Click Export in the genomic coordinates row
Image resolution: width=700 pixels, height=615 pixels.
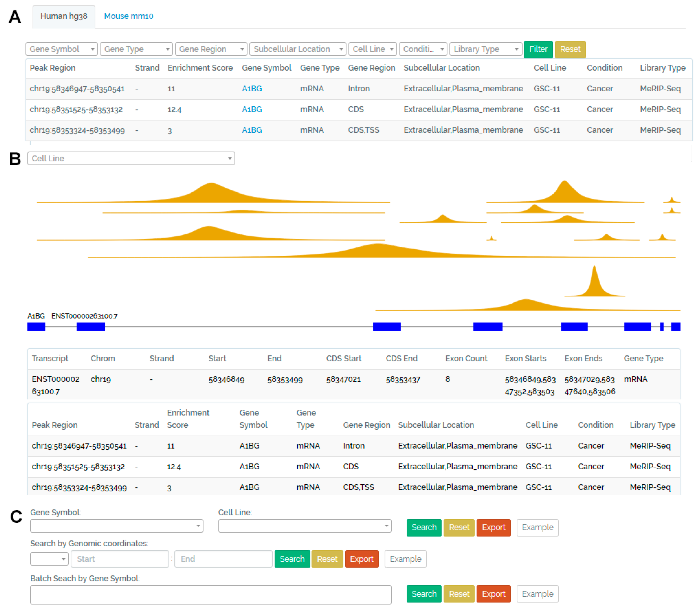(x=362, y=559)
